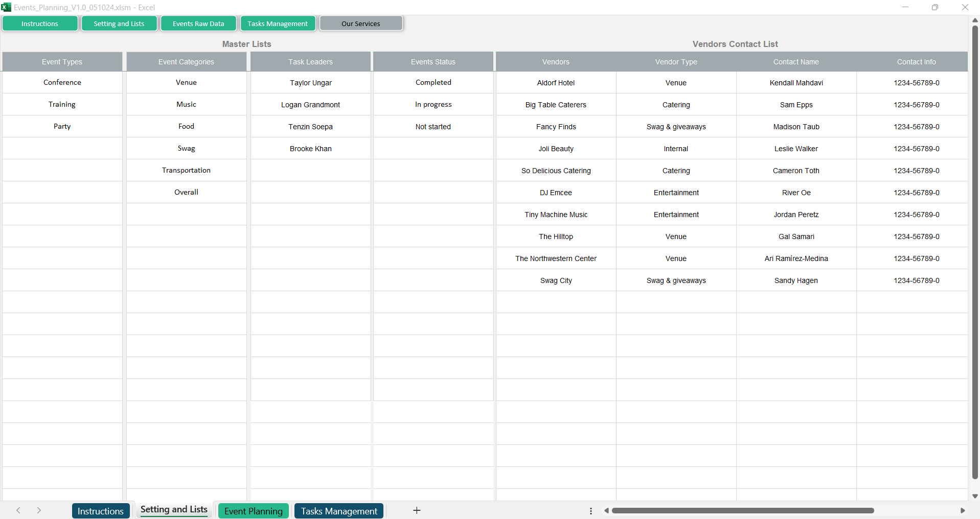Screen dimensions: 980x519
Task: Click the horizontal scrollbar thumb
Action: (x=742, y=510)
